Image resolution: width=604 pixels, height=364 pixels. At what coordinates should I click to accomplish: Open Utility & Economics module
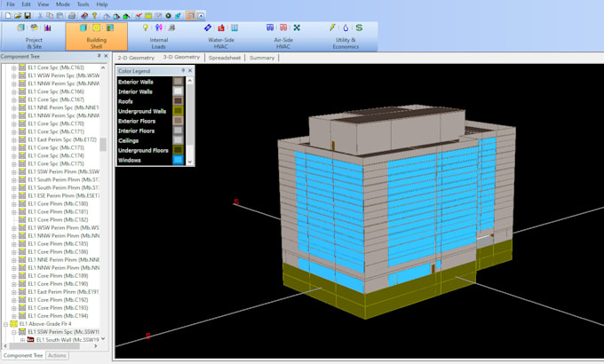(346, 36)
